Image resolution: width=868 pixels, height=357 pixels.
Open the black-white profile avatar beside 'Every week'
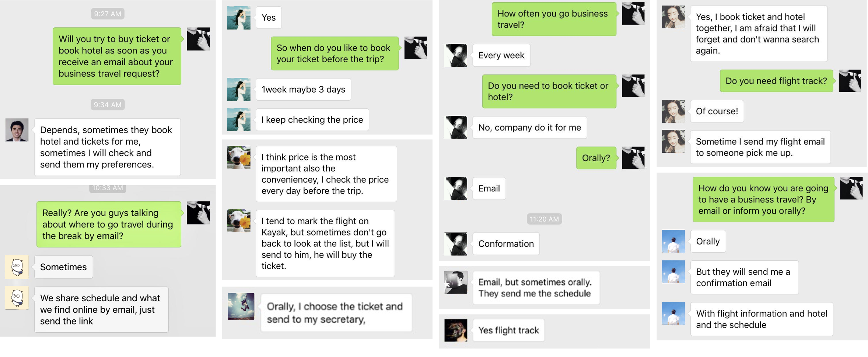[x=456, y=55]
